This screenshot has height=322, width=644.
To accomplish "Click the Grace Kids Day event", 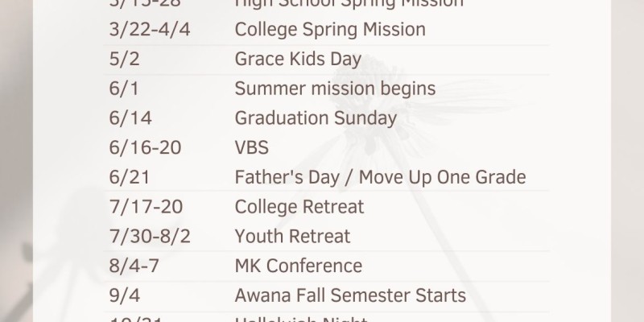I will pos(298,60).
